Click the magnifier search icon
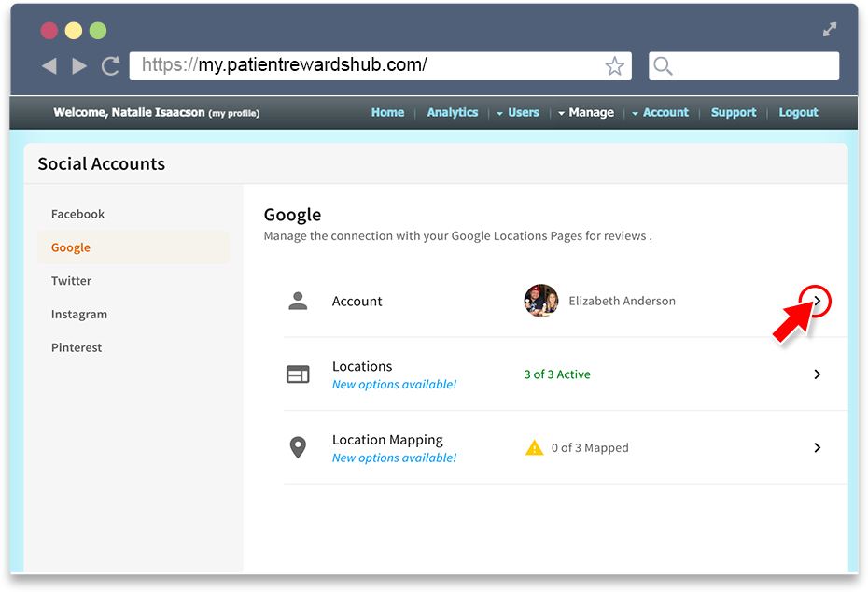The image size is (868, 592). pyautogui.click(x=663, y=66)
